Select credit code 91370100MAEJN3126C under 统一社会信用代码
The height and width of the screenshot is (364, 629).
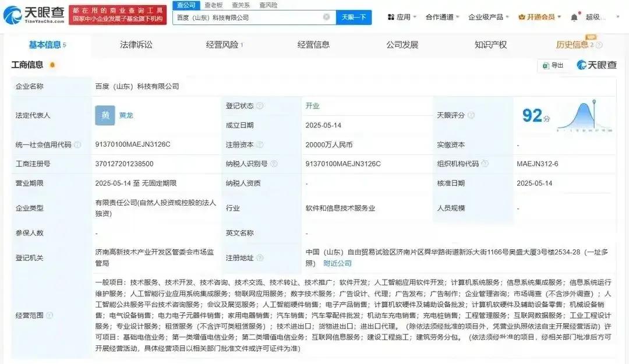pyautogui.click(x=133, y=144)
